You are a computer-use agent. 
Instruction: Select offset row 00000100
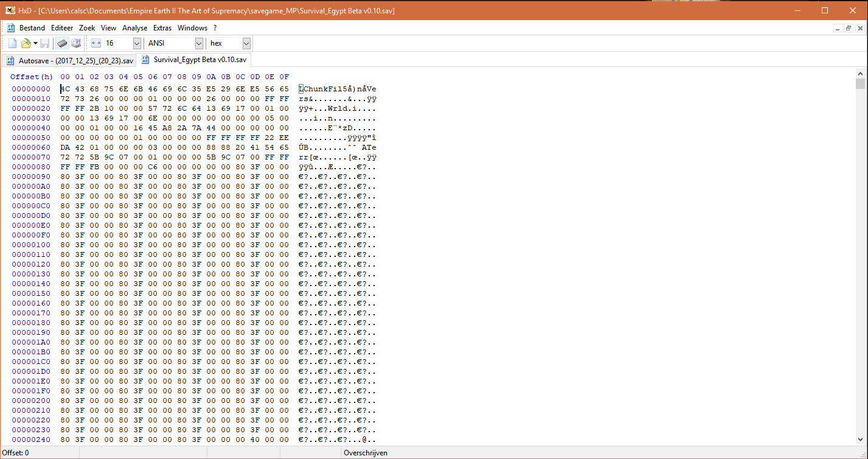coord(31,245)
